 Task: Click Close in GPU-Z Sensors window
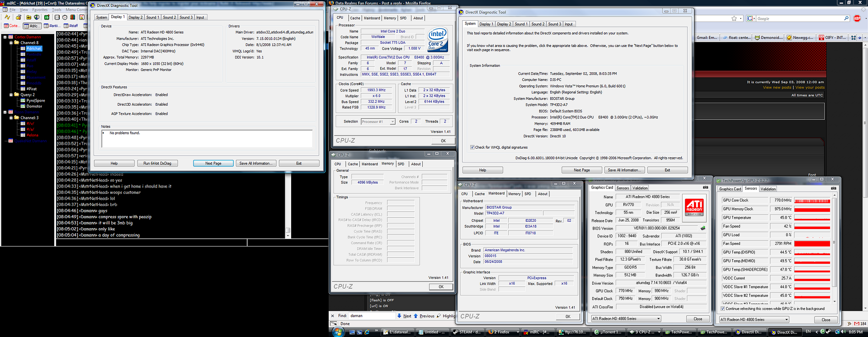coord(826,320)
